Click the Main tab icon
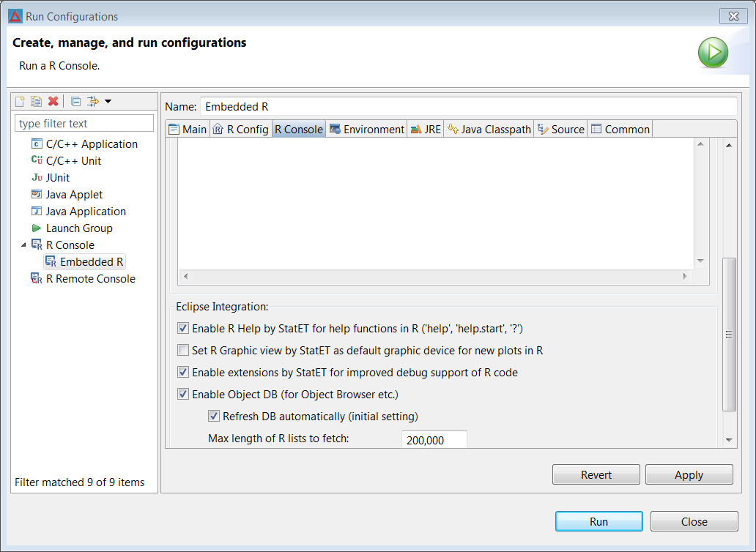Screen dimensions: 756x552 click(174, 129)
